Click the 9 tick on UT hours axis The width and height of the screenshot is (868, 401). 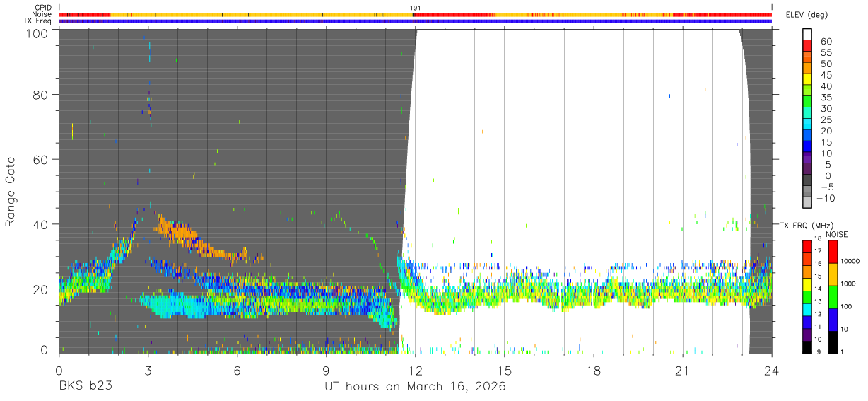pyautogui.click(x=326, y=370)
